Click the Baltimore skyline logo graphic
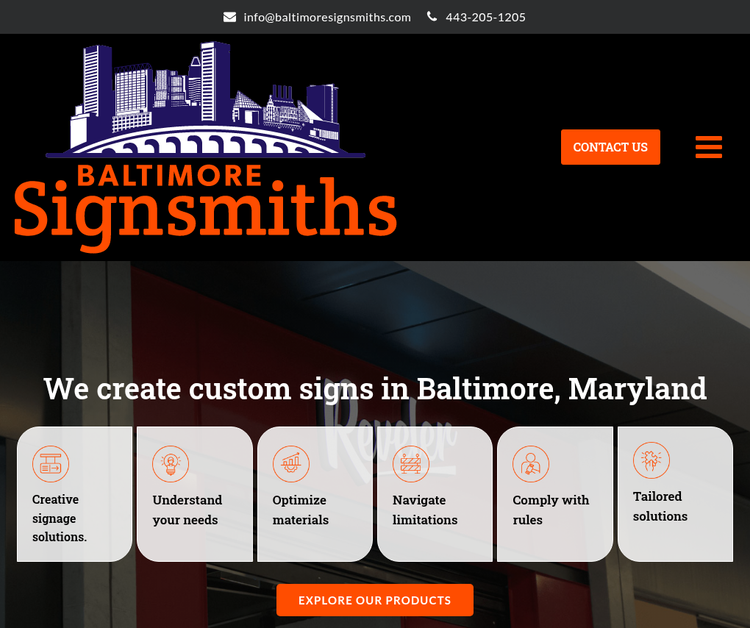The width and height of the screenshot is (750, 628). pyautogui.click(x=206, y=99)
